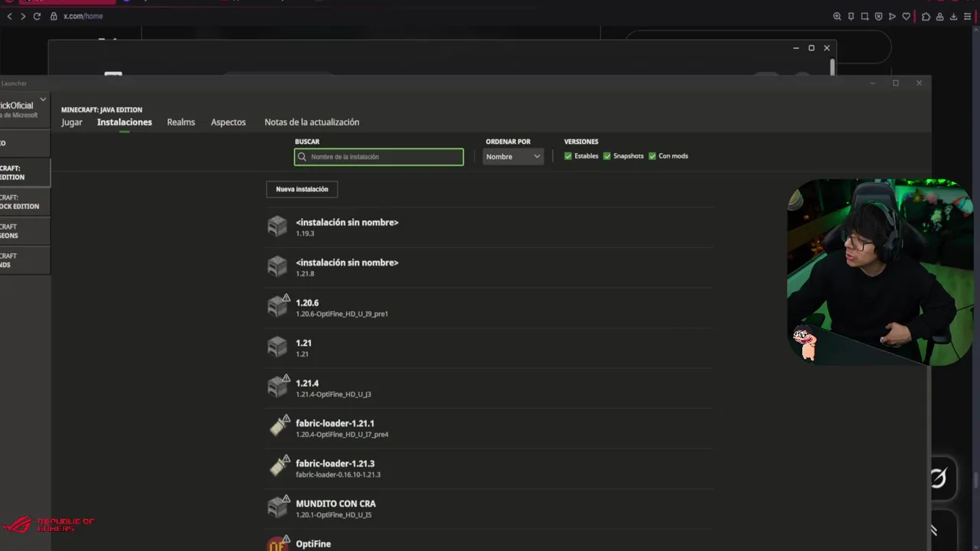The image size is (980, 551).
Task: Click fabric-loader-1.21.1 installation icon
Action: click(279, 426)
